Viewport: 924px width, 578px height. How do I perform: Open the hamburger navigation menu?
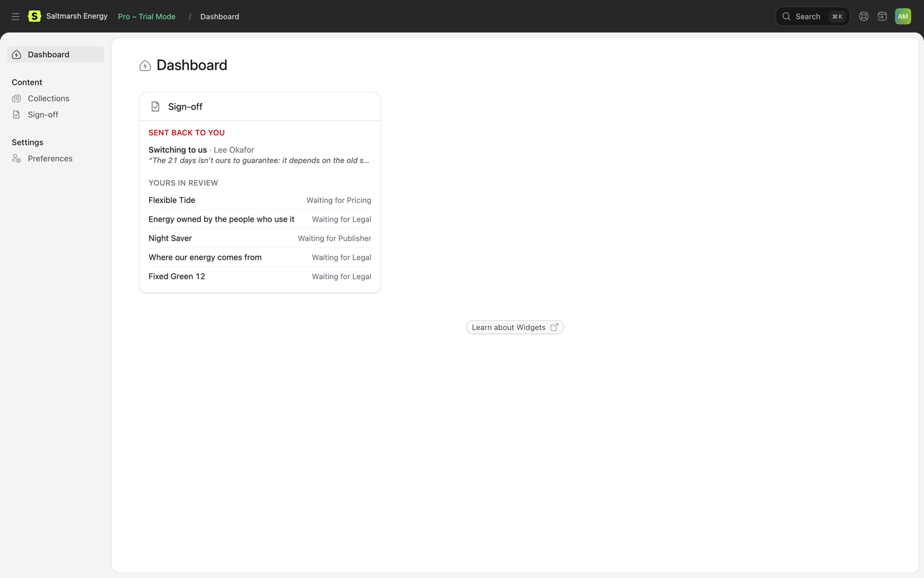pyautogui.click(x=16, y=17)
